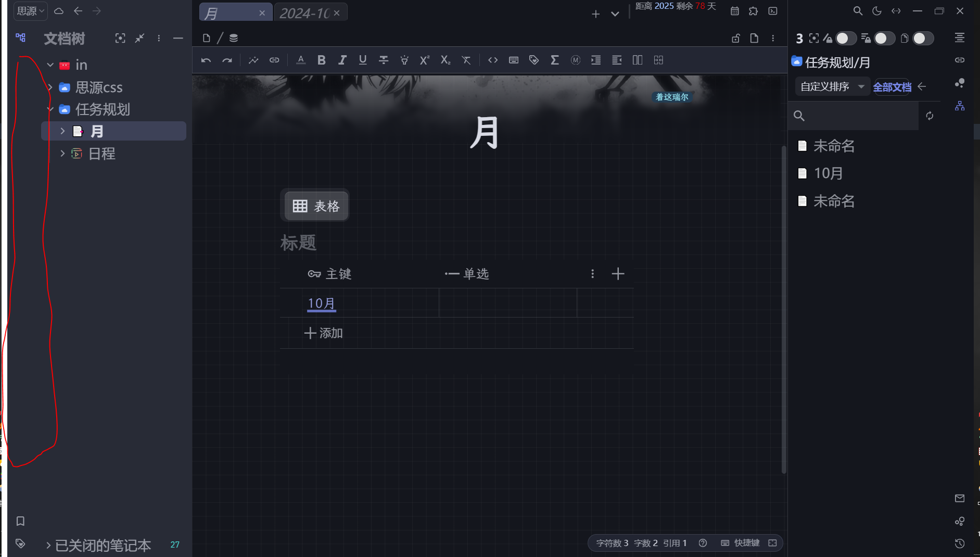Open the global search magnifier

(858, 11)
